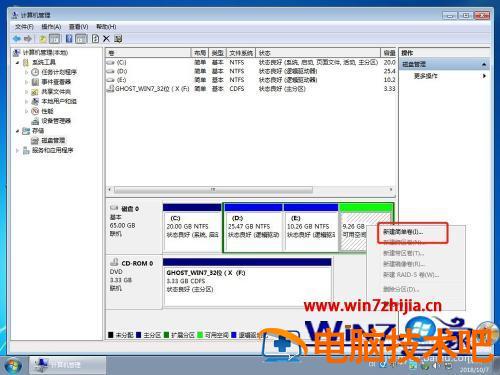
Task: Click the Forward arrow toolbar icon
Action: pyautogui.click(x=28, y=39)
